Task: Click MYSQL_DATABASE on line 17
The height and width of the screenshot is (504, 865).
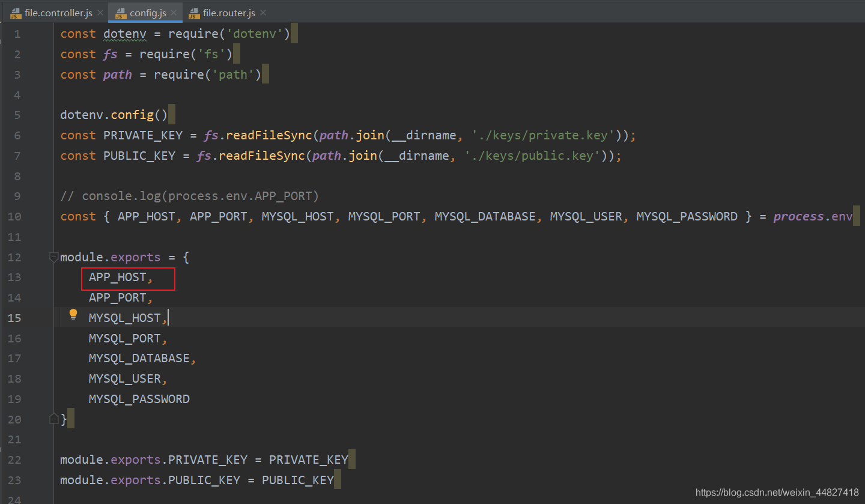Action: (x=139, y=359)
